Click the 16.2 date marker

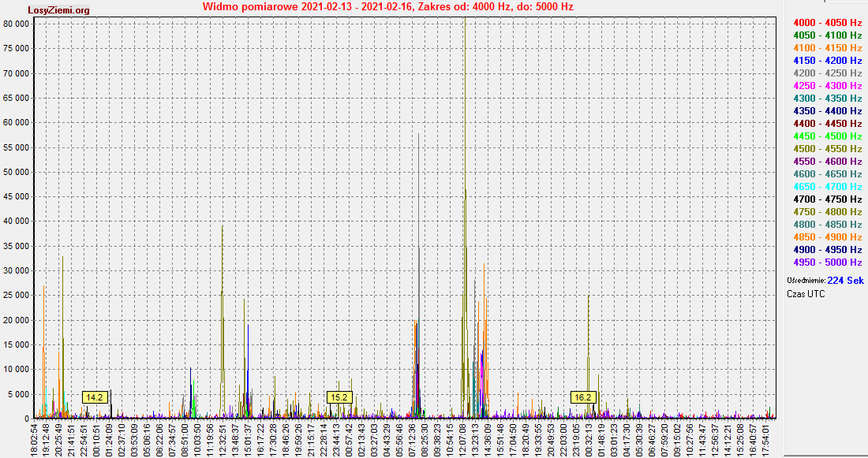click(583, 397)
